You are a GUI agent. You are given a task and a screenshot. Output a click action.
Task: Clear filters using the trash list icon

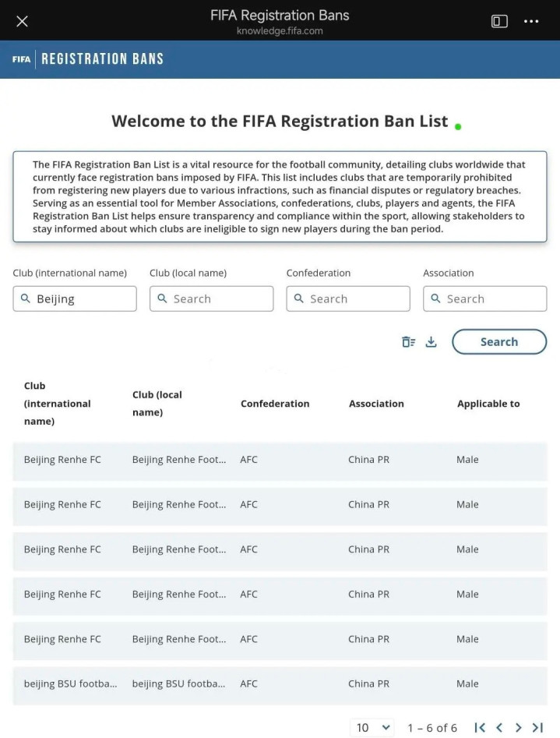[408, 341]
